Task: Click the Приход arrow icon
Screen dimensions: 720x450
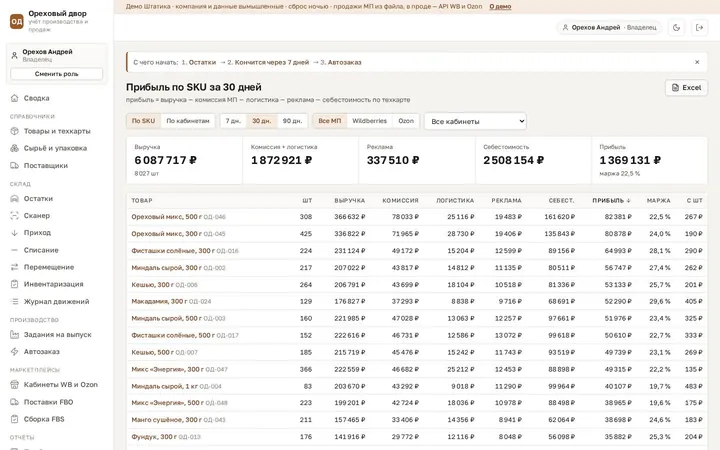Action: coord(14,232)
